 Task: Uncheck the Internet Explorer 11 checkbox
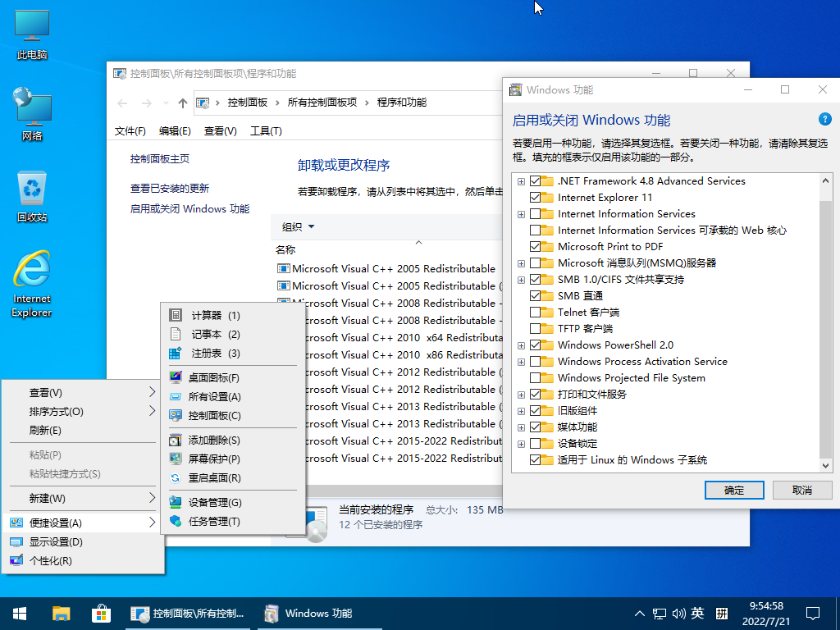[x=535, y=198]
